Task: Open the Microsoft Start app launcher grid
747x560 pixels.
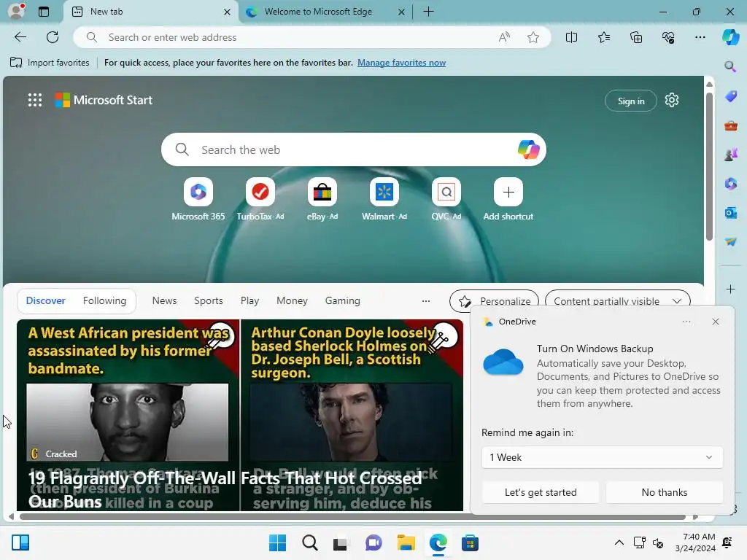Action: click(35, 100)
